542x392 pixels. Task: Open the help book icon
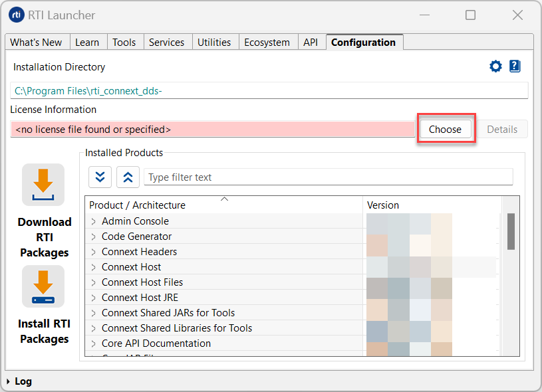pyautogui.click(x=515, y=66)
